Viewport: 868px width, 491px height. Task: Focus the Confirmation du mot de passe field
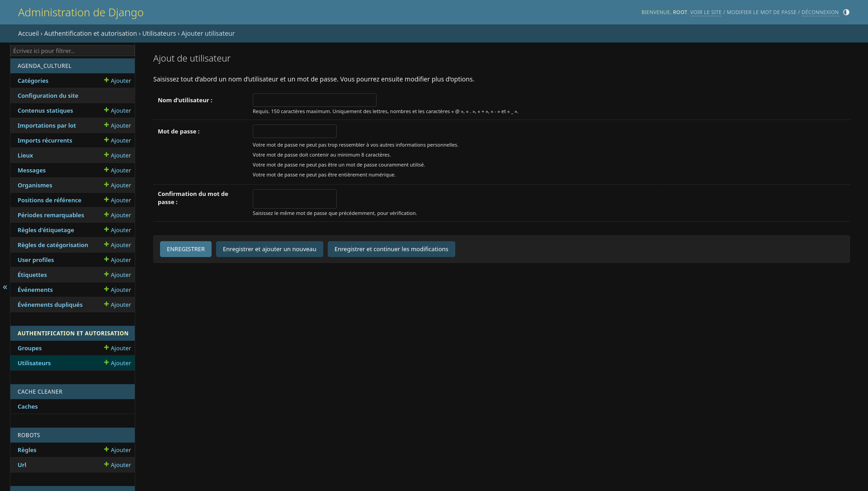pyautogui.click(x=295, y=199)
